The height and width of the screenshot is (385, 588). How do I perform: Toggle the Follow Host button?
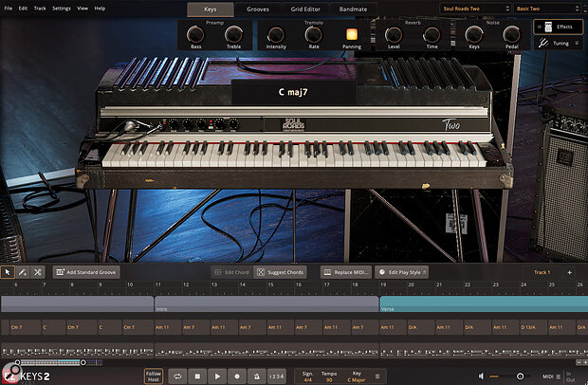click(x=154, y=376)
